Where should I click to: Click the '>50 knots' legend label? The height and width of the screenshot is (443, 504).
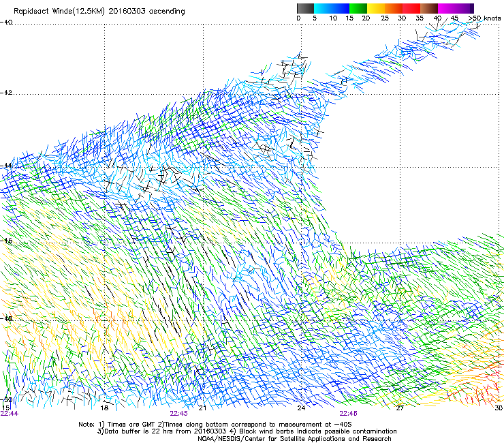[x=484, y=18]
